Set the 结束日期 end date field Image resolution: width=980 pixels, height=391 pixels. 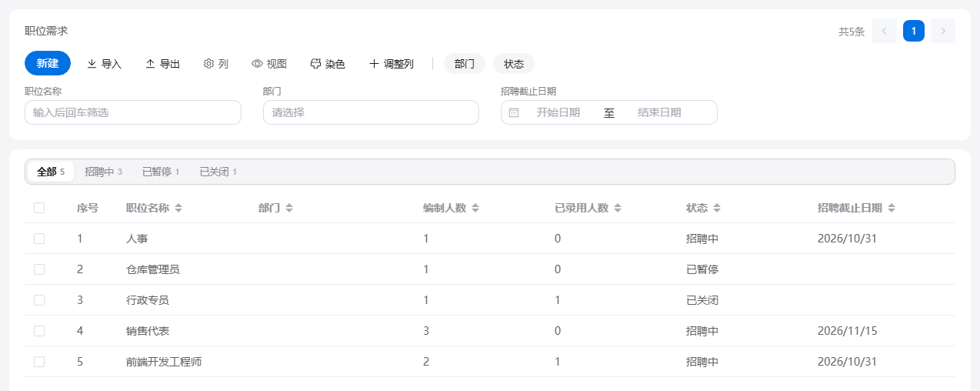point(659,112)
